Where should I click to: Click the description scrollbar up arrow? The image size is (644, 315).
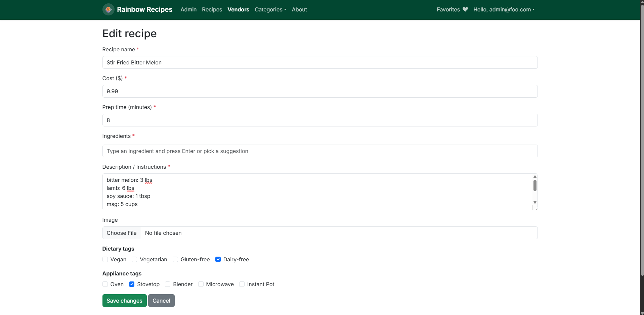tap(535, 177)
